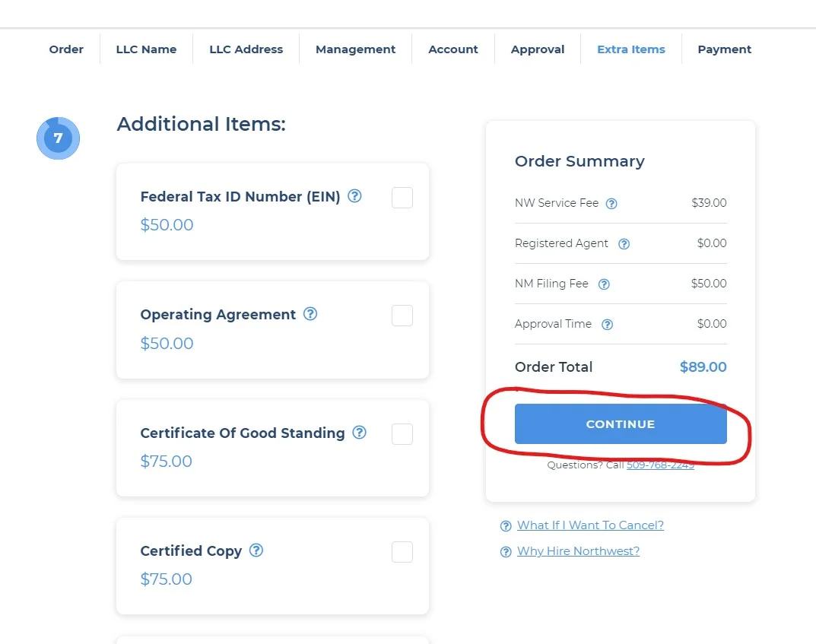Image resolution: width=816 pixels, height=644 pixels.
Task: Click the 'Why Hire Northwest?' link
Action: [578, 551]
